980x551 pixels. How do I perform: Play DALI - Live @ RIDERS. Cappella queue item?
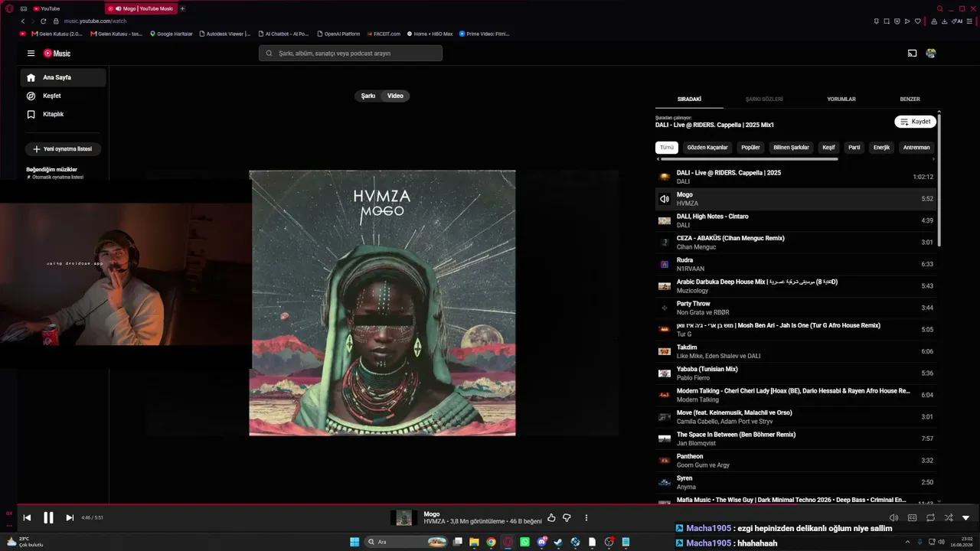[x=796, y=177]
